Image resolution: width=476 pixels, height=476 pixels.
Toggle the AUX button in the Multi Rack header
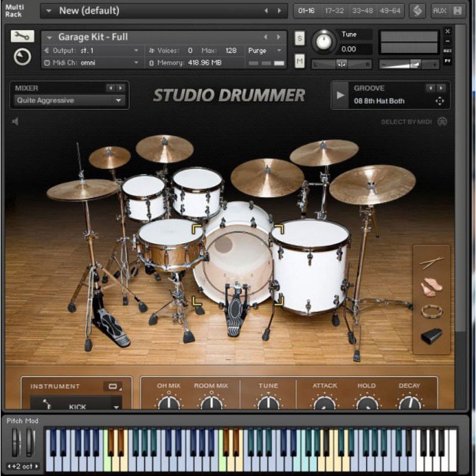point(440,11)
